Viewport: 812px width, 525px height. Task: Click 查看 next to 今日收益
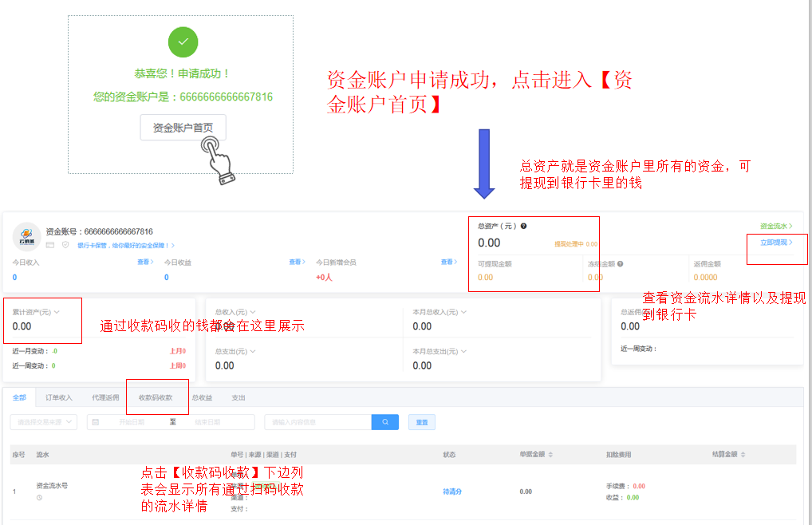[297, 262]
